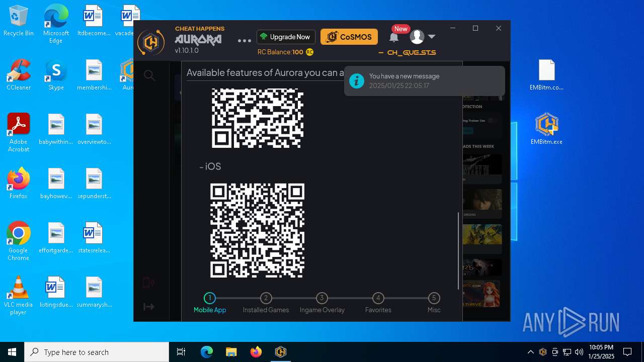Open the CoSMOS button
Screen dimensions: 644x362
coord(349,37)
